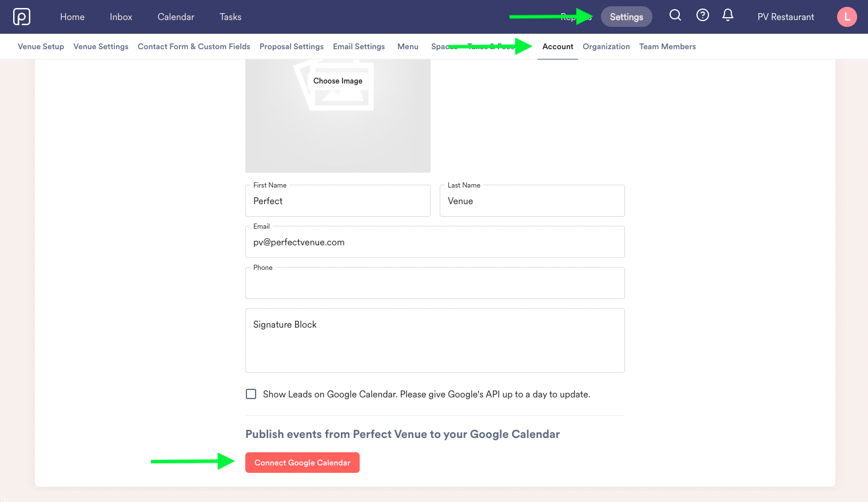Open the Tasks section

click(230, 17)
